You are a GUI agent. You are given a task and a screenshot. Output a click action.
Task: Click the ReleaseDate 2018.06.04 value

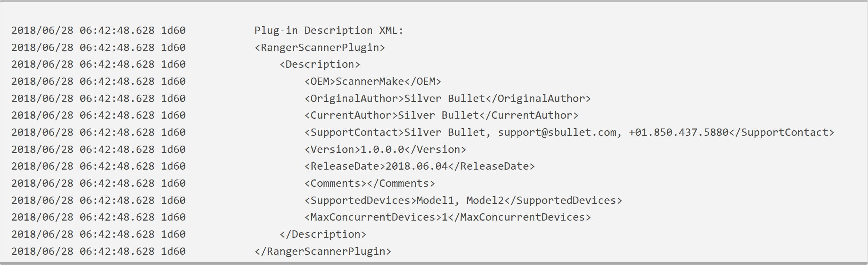click(417, 166)
